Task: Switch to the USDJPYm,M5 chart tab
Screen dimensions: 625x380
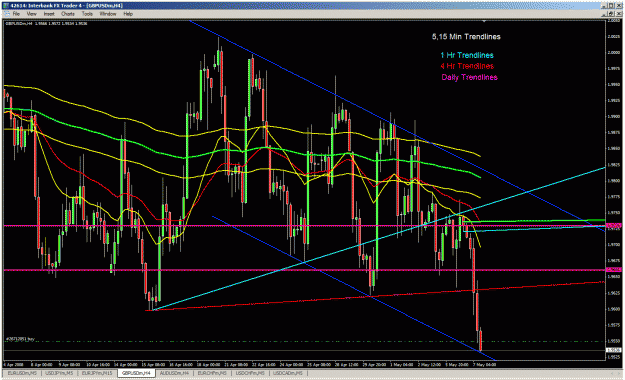Action: coord(59,373)
